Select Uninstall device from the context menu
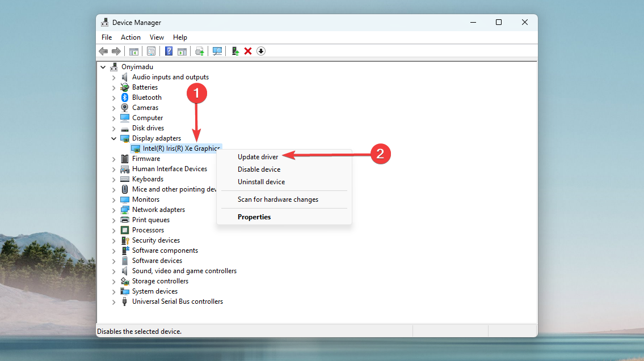The height and width of the screenshot is (361, 644). pyautogui.click(x=261, y=182)
